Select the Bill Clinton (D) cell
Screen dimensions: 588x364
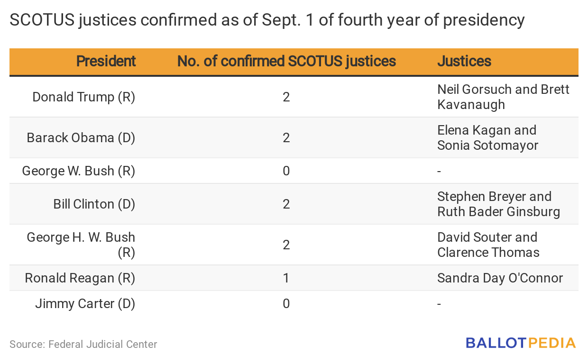pyautogui.click(x=94, y=204)
